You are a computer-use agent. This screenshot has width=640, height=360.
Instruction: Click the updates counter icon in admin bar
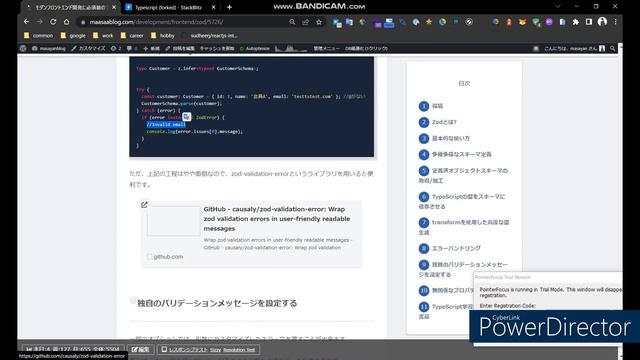(116, 48)
